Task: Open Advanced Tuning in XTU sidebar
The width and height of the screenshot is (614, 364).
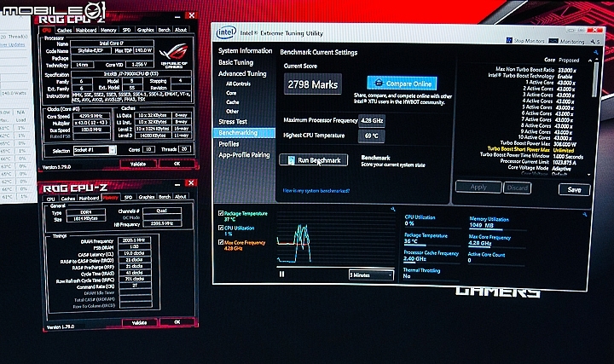Action: coord(242,73)
